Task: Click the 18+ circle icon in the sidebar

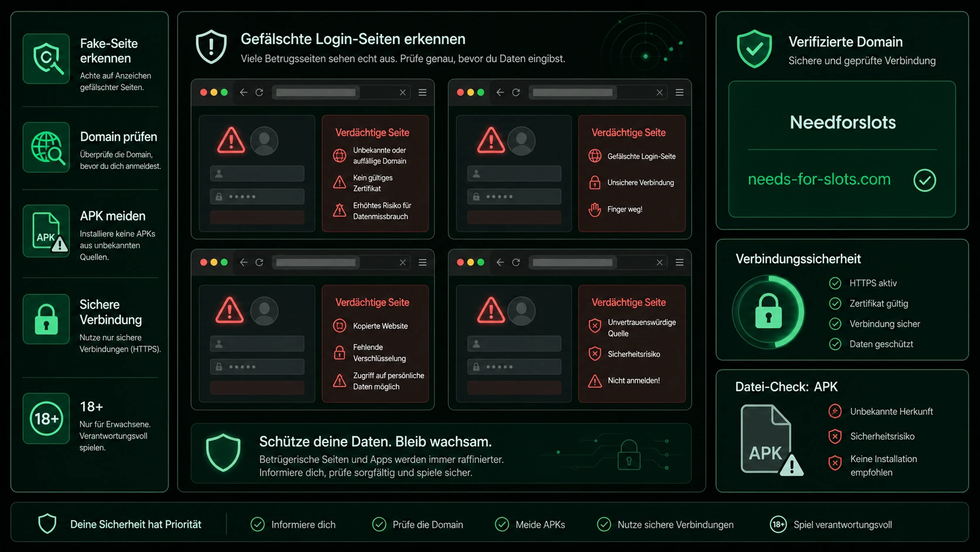Action: coord(46,418)
